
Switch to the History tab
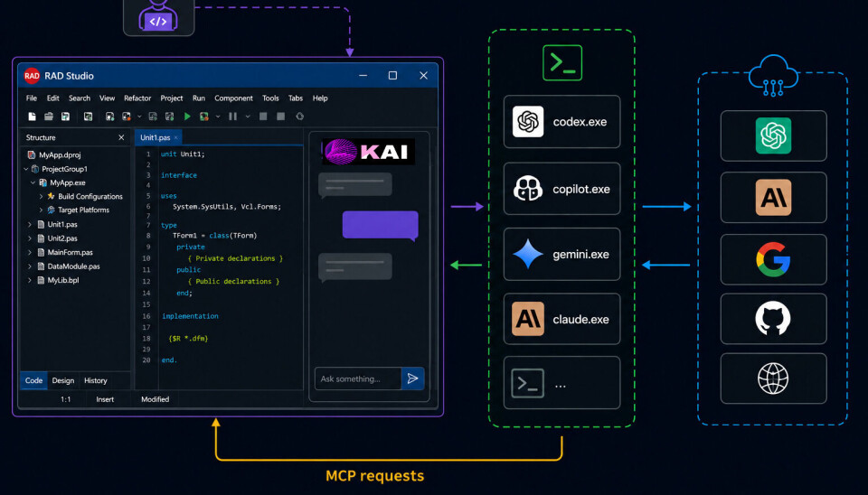[x=95, y=380]
